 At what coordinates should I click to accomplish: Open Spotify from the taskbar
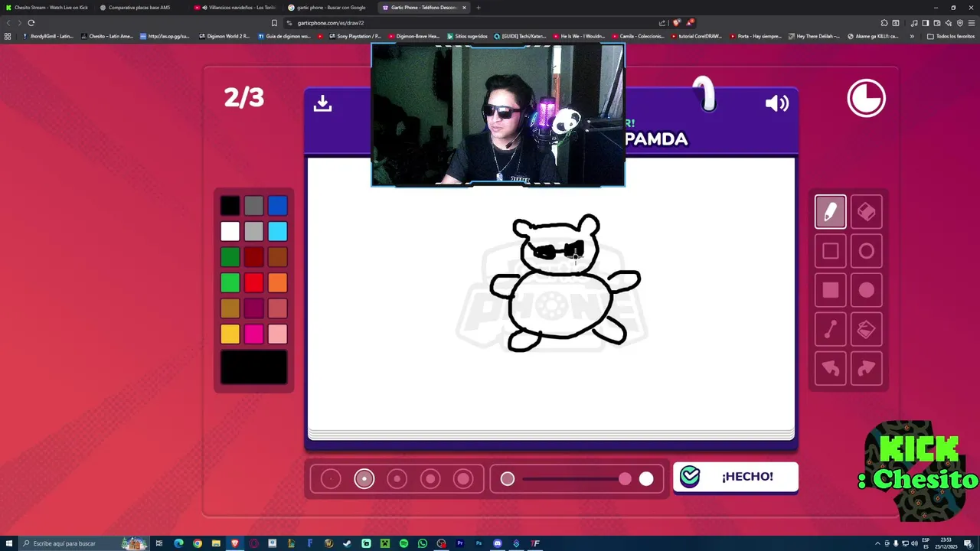click(403, 543)
